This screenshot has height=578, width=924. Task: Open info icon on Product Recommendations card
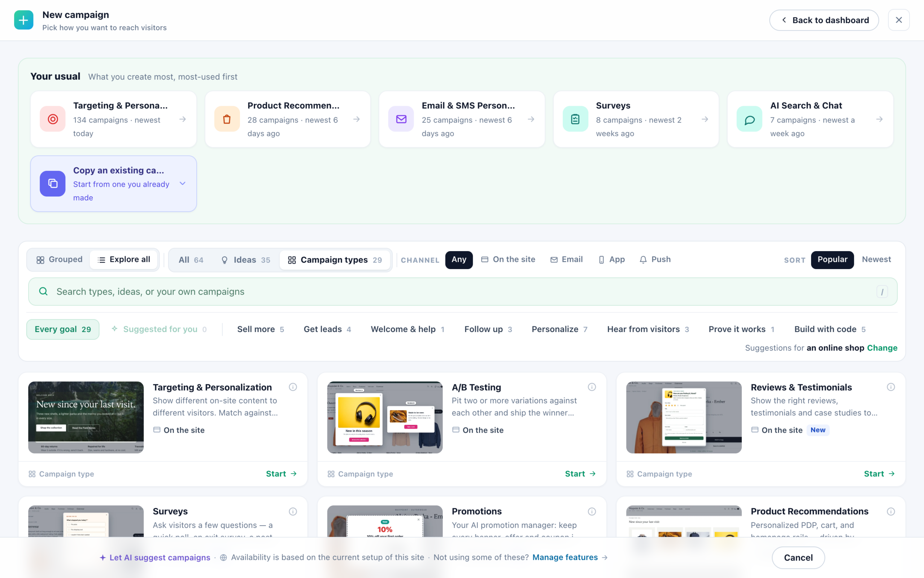[891, 512]
